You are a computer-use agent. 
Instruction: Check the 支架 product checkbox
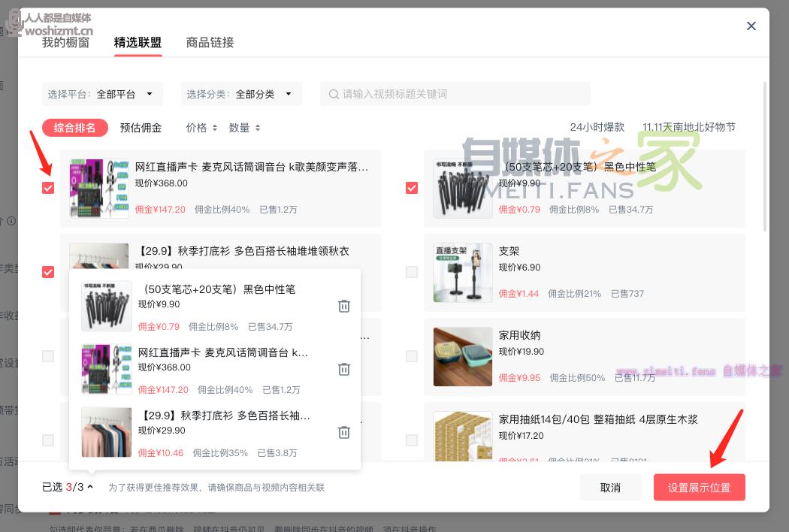point(412,272)
